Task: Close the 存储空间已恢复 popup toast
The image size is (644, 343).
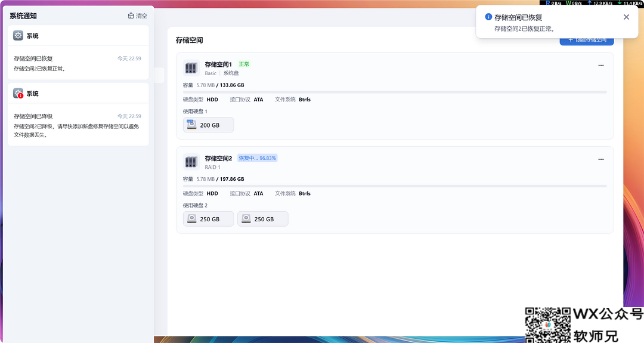Action: [x=626, y=17]
